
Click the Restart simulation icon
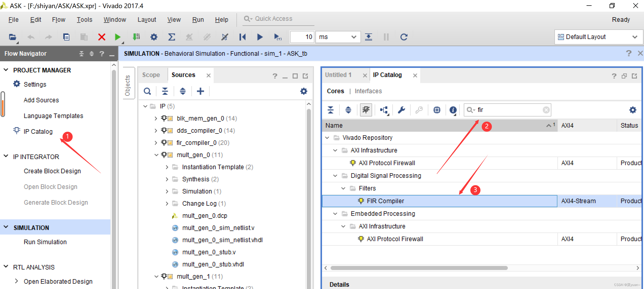[x=242, y=37]
